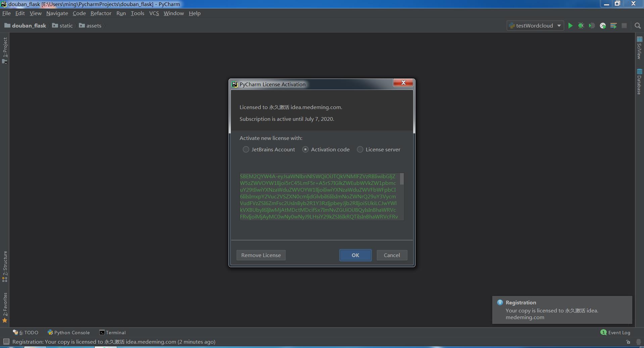Open the Python Console tool window
Screen dimensions: 644x348
pyautogui.click(x=69, y=333)
